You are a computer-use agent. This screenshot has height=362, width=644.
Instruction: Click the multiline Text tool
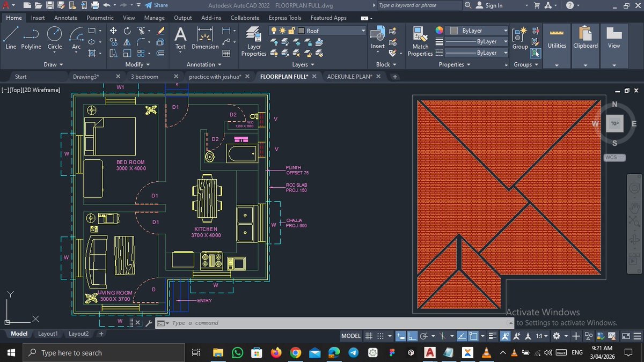[x=181, y=38]
